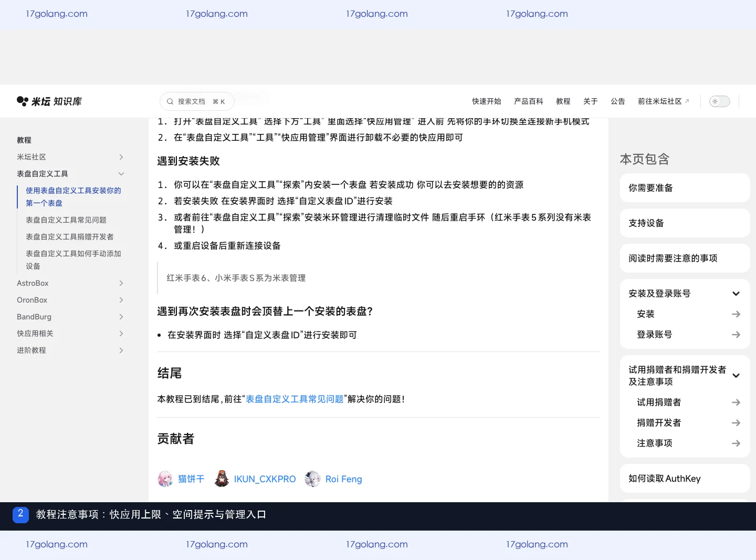Image resolution: width=756 pixels, height=560 pixels.
Task: Expand AstroBox sidebar section
Action: (121, 283)
